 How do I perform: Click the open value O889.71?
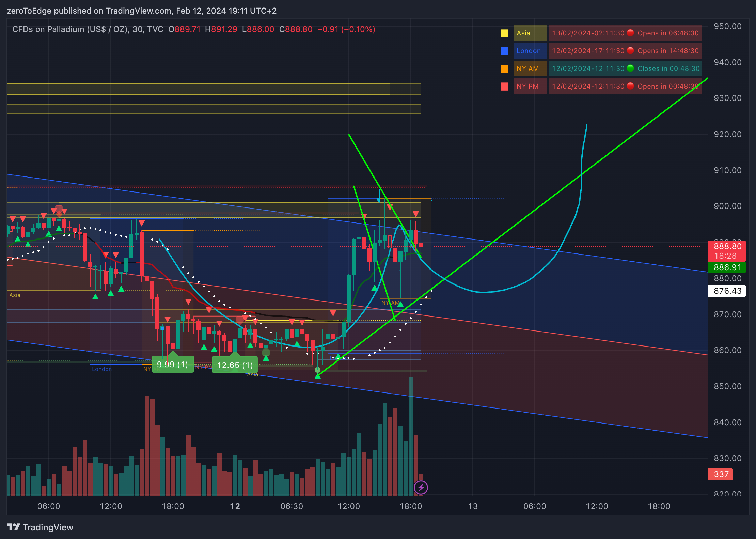[184, 29]
